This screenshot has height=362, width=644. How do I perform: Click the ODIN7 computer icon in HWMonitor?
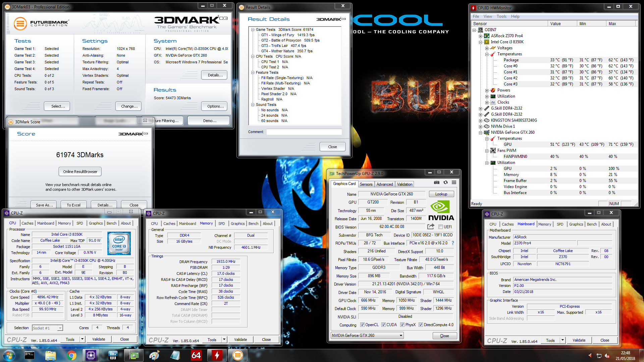click(x=480, y=30)
